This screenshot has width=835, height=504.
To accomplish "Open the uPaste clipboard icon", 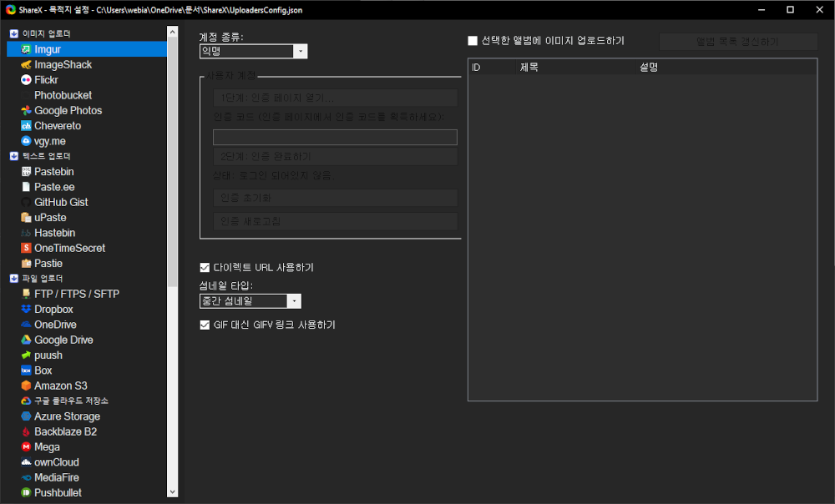I will click(26, 218).
